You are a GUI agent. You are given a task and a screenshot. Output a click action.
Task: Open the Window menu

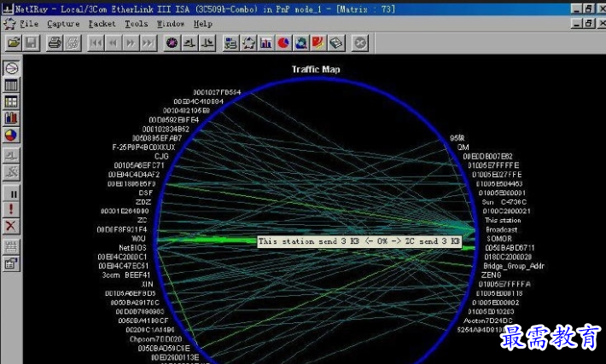click(171, 24)
